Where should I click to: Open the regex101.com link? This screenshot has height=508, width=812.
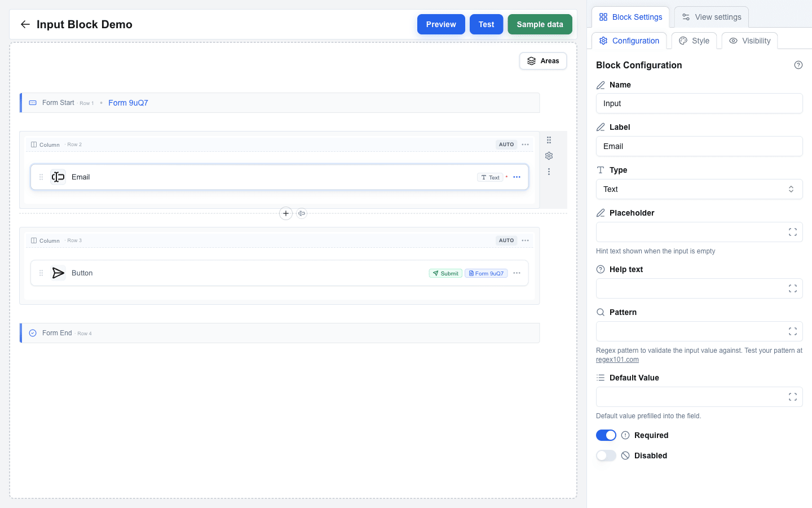point(617,360)
